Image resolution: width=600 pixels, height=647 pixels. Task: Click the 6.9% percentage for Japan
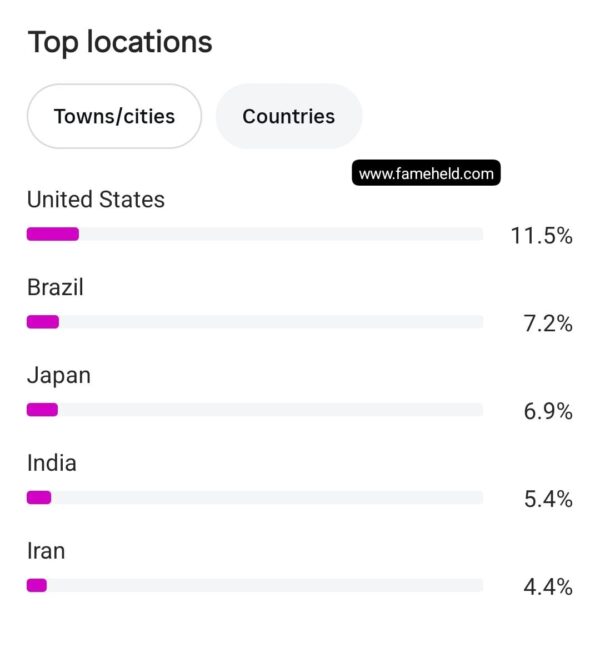[548, 411]
